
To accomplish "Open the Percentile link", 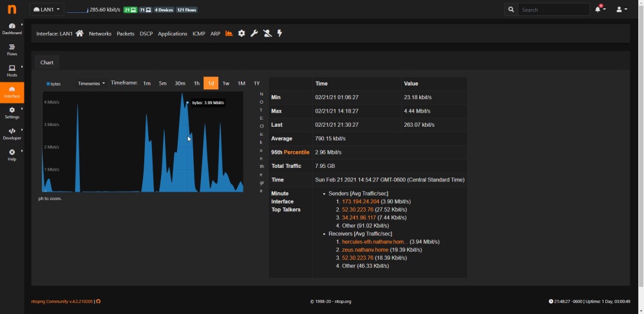I will click(296, 152).
